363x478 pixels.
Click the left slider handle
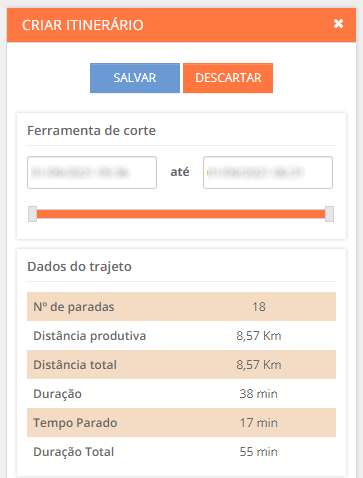click(x=32, y=214)
